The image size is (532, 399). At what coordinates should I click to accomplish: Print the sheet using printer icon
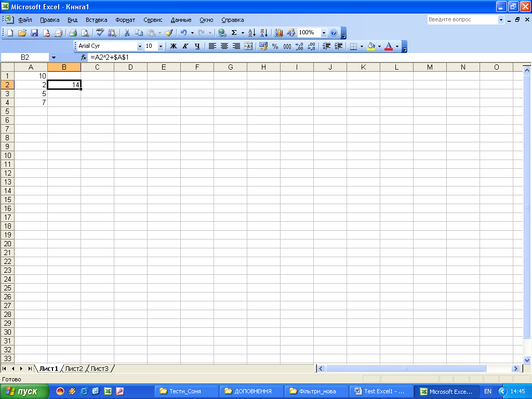coord(73,33)
